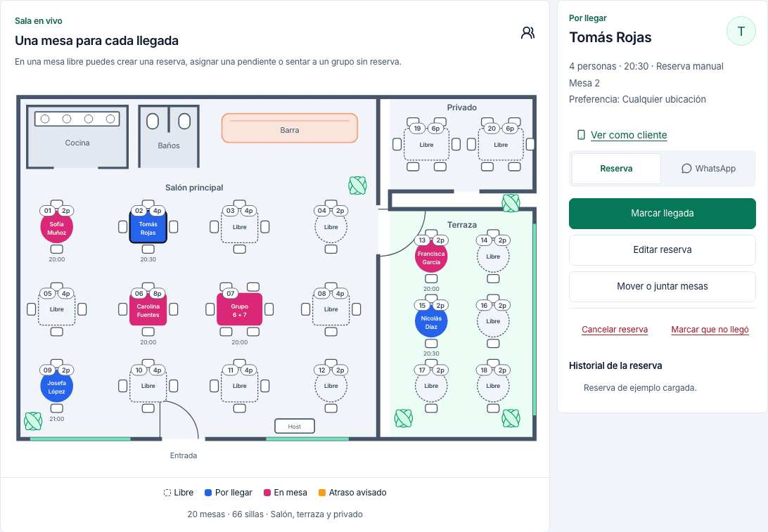This screenshot has width=768, height=532.
Task: Choose free table 08
Action: pos(331,309)
